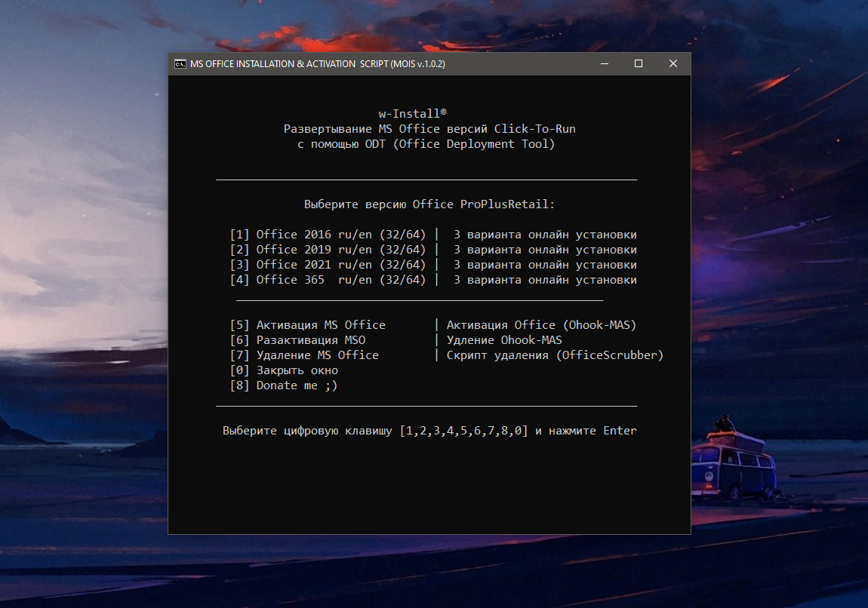This screenshot has width=868, height=608.
Task: Click the '[8] Donate me ;)' option
Action: (x=284, y=385)
